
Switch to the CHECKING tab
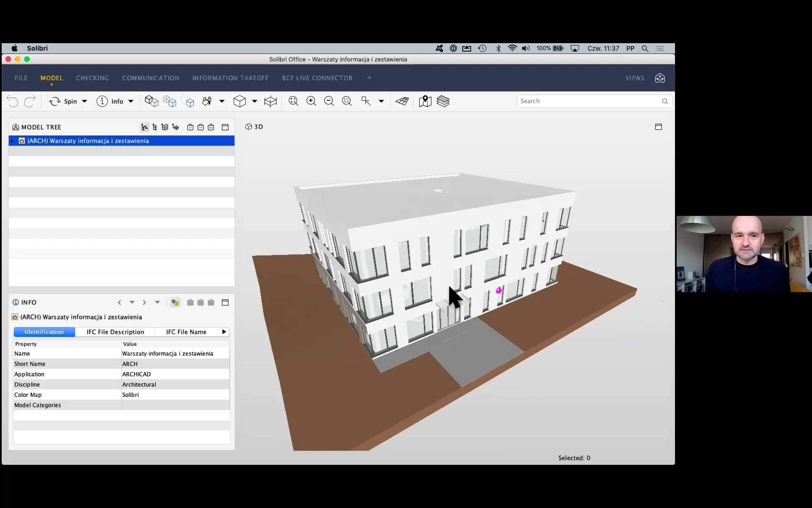point(92,78)
